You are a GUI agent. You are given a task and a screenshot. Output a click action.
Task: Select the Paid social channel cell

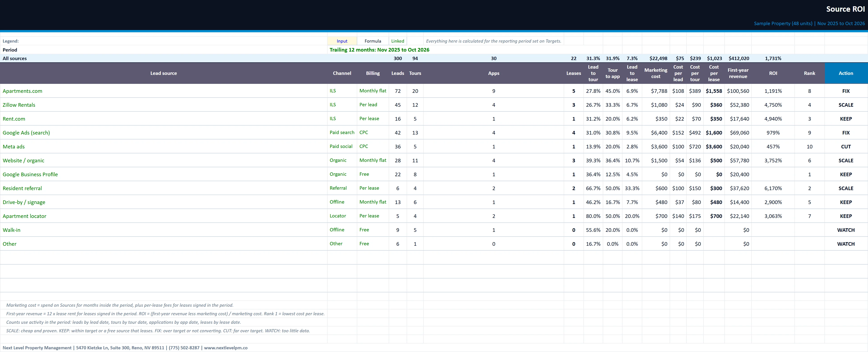[342, 146]
